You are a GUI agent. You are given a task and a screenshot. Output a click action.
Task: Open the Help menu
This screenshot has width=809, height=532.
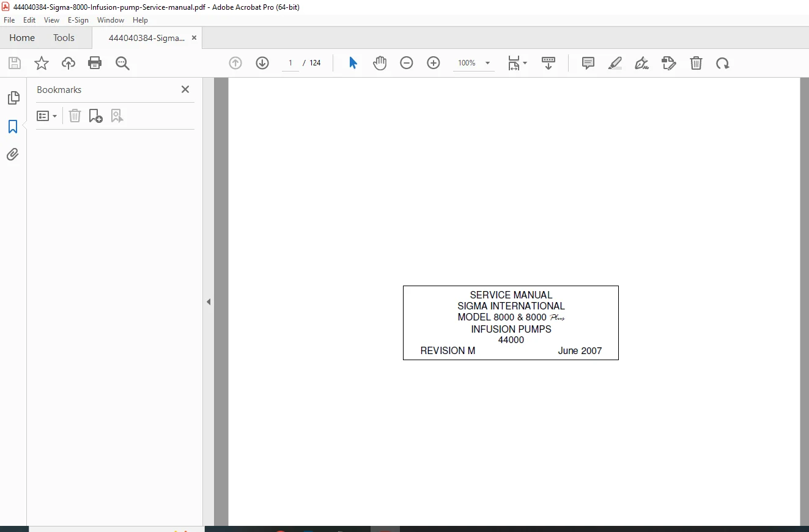(140, 20)
